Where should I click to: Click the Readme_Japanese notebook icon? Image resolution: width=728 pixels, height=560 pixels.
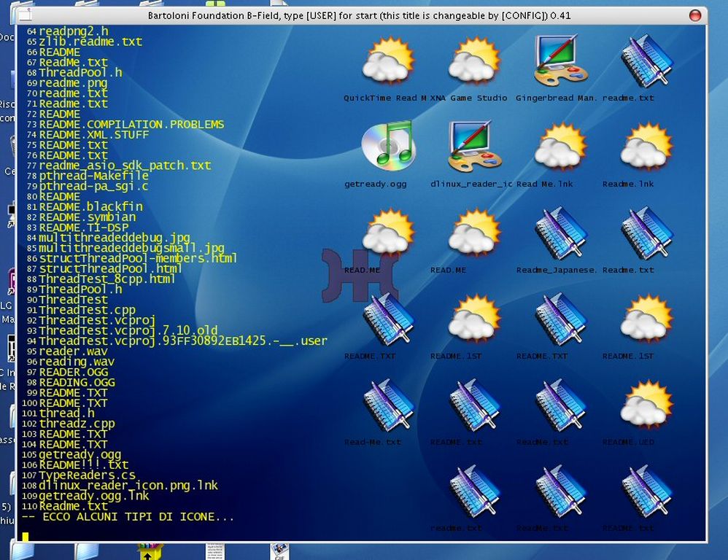560,233
